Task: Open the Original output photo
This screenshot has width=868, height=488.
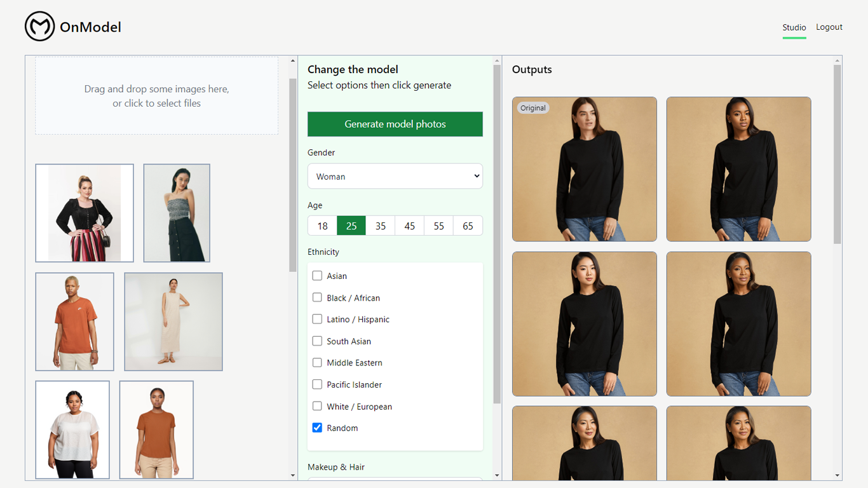Action: [584, 169]
